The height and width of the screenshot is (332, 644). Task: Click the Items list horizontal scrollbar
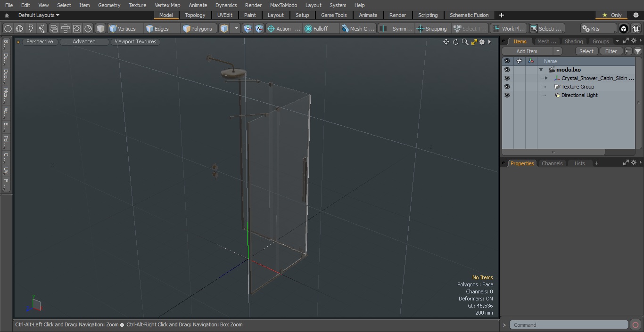553,153
